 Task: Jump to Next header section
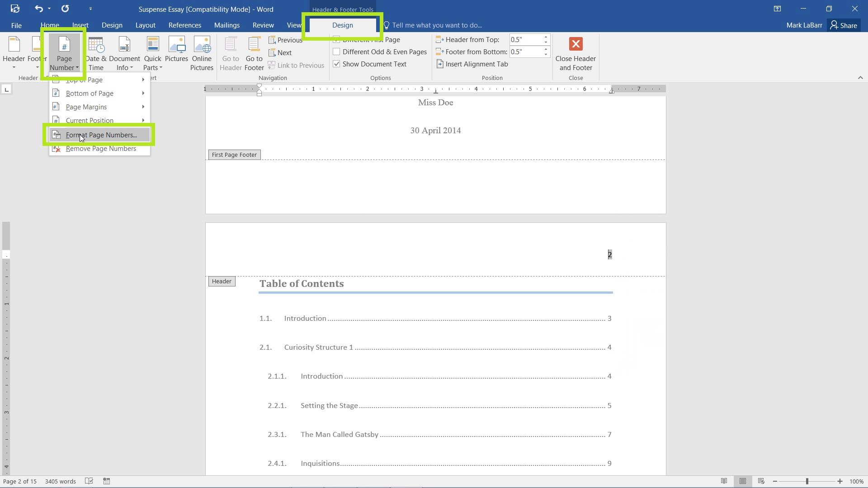(280, 53)
